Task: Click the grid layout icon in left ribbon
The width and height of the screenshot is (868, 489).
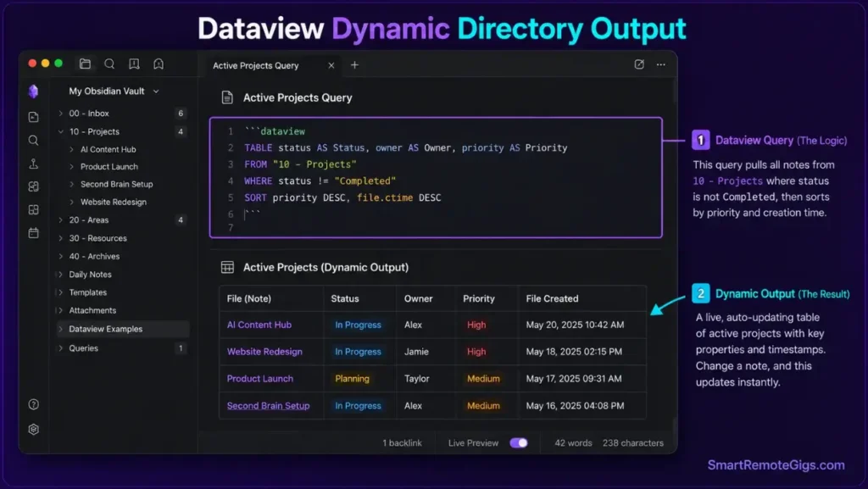Action: (x=34, y=210)
